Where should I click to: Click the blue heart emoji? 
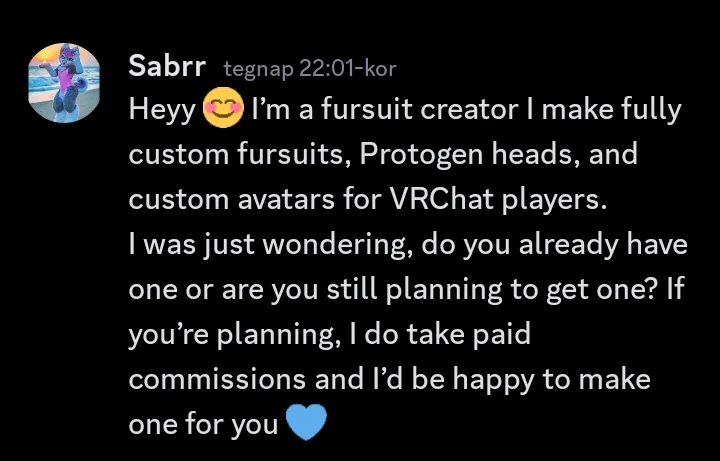pos(306,423)
